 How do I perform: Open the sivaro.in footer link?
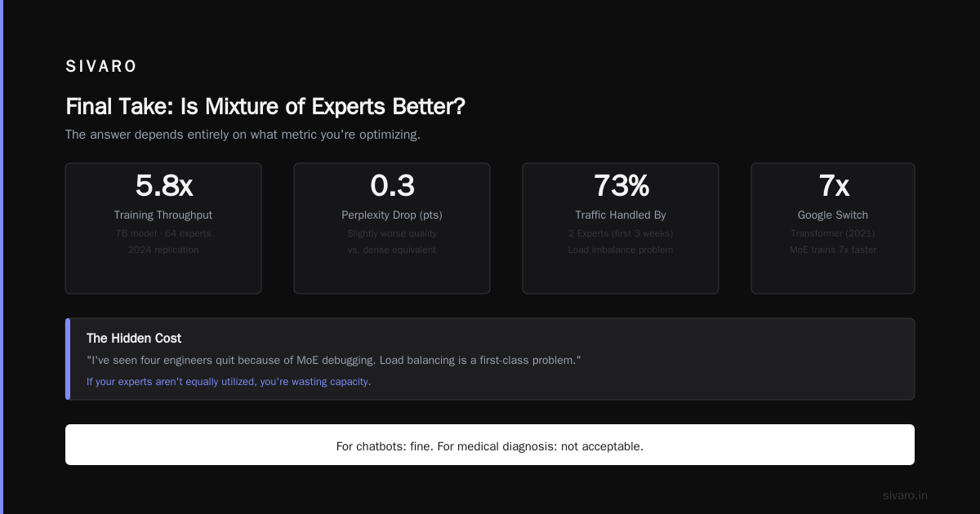click(x=905, y=495)
